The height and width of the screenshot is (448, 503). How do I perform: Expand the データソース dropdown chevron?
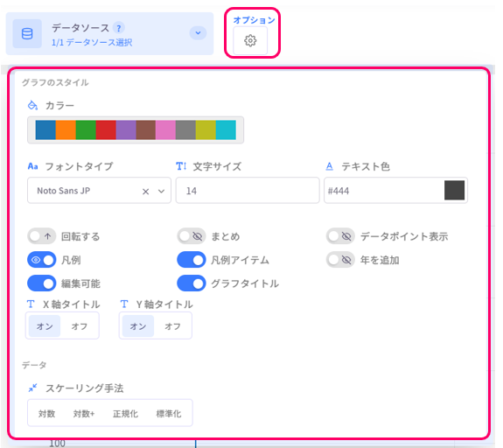coord(198,33)
